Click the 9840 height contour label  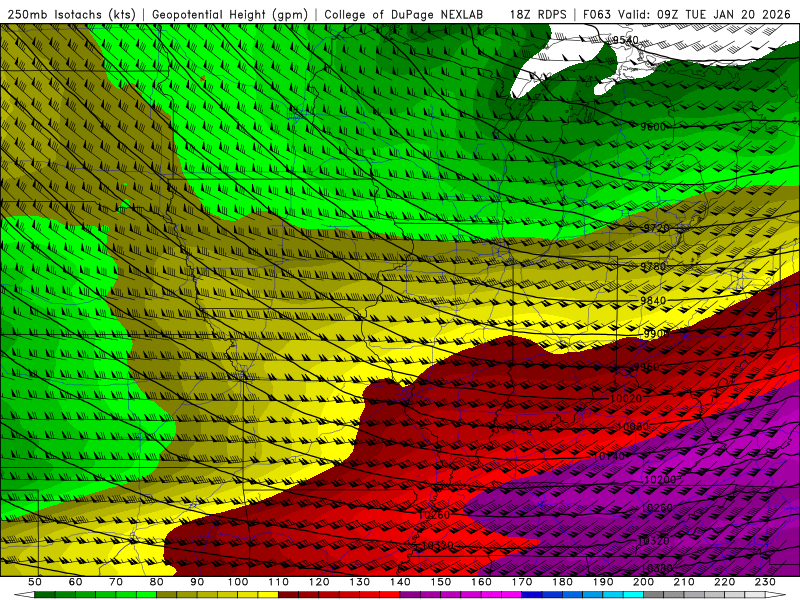(653, 301)
